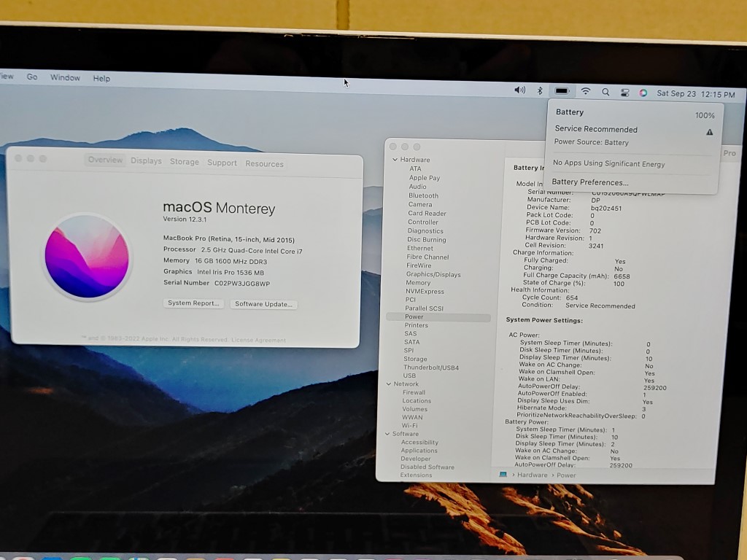Viewport: 747px width, 560px height.
Task: Open Control Center icon
Action: click(x=624, y=93)
